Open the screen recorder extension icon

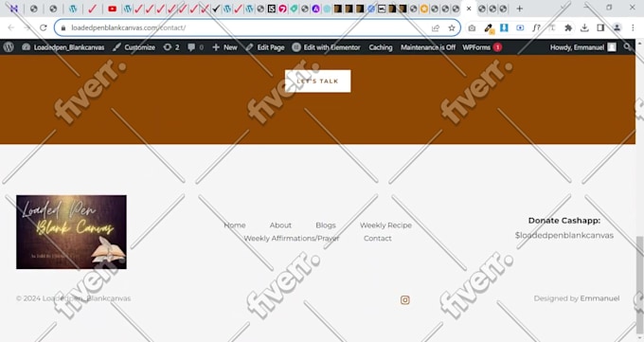[x=520, y=28]
